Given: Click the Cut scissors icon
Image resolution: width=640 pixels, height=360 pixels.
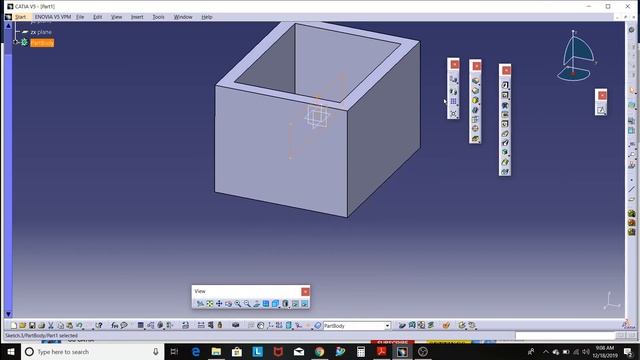Looking at the screenshot, I should point(51,325).
